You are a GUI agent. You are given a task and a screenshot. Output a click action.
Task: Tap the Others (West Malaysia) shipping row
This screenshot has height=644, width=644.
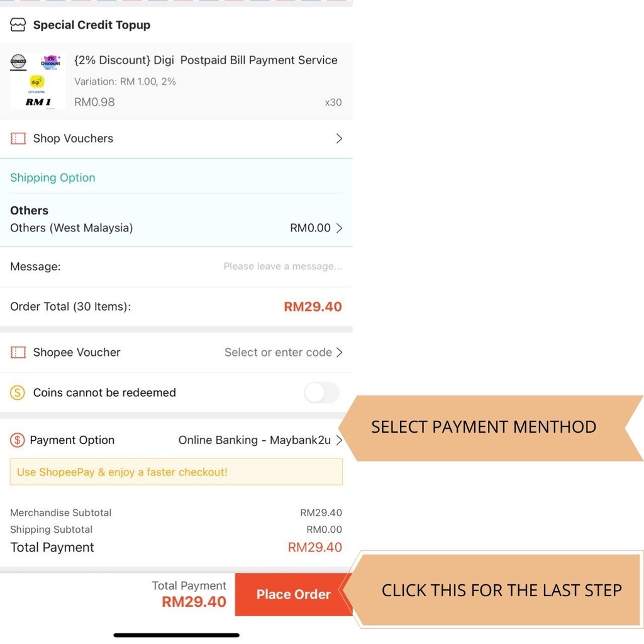72,228
